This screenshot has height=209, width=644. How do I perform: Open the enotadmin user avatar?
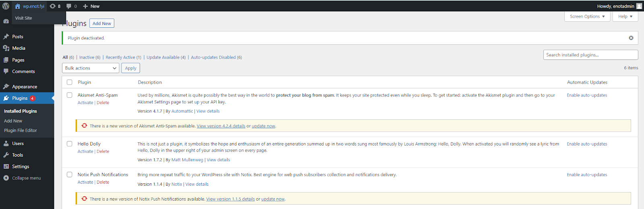click(x=639, y=6)
